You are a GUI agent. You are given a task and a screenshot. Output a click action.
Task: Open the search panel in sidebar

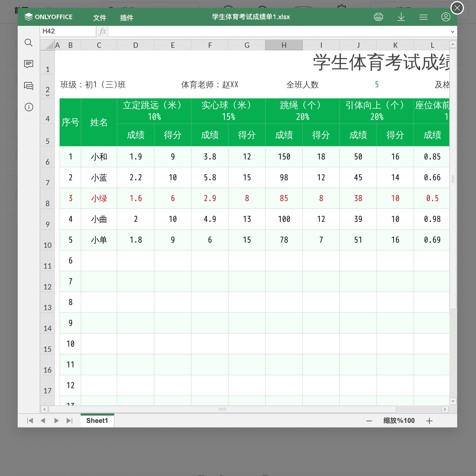coord(29,43)
